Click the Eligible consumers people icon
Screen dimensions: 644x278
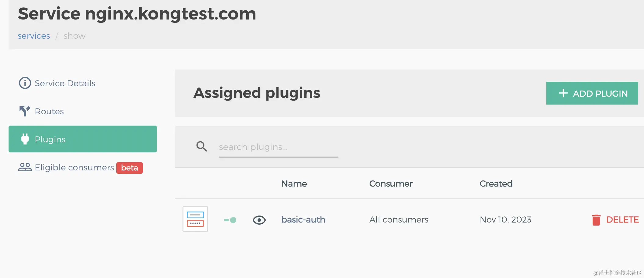pyautogui.click(x=25, y=167)
